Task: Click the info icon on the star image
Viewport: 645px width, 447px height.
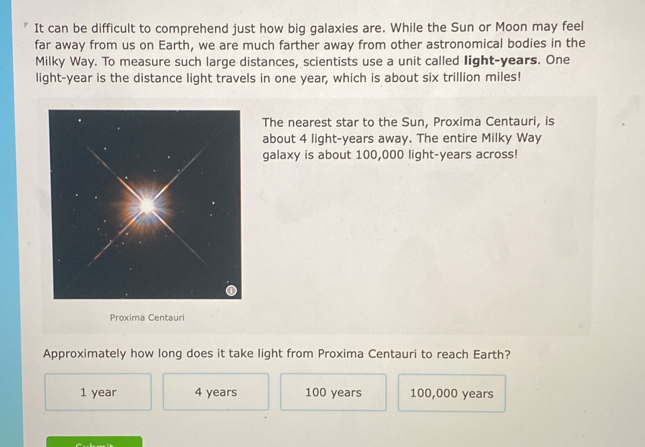Action: coord(231,290)
